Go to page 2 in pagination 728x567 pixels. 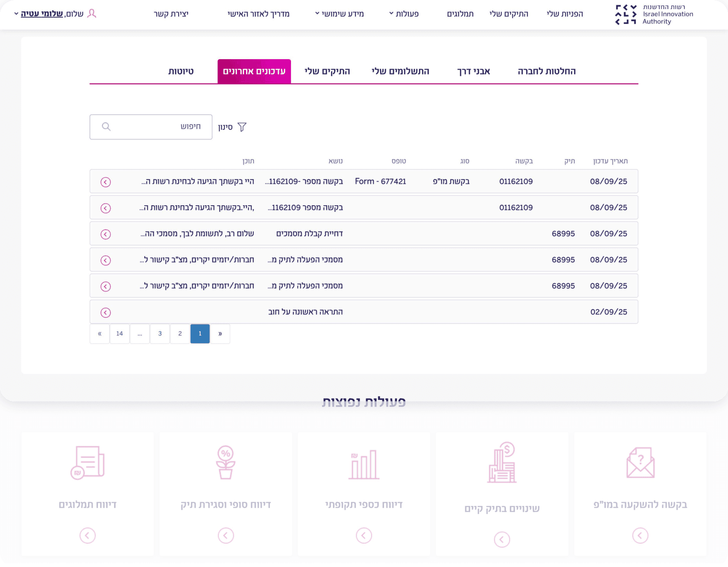pos(180,334)
